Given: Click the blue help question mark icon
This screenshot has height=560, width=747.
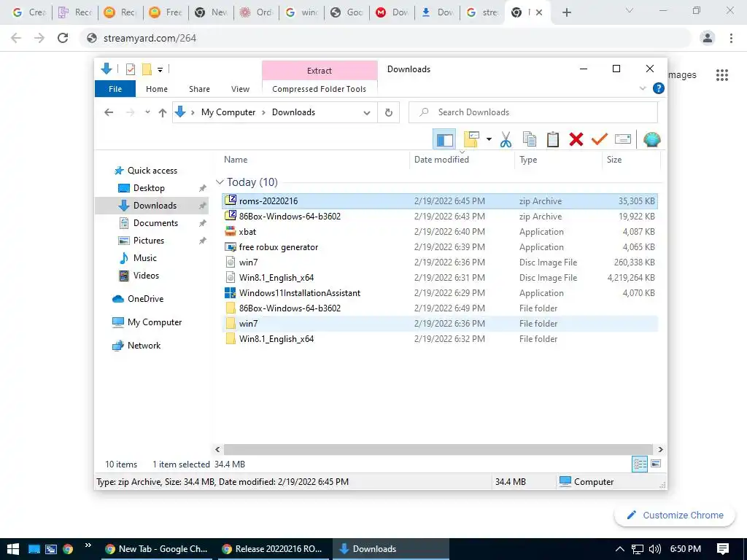Looking at the screenshot, I should 659,88.
